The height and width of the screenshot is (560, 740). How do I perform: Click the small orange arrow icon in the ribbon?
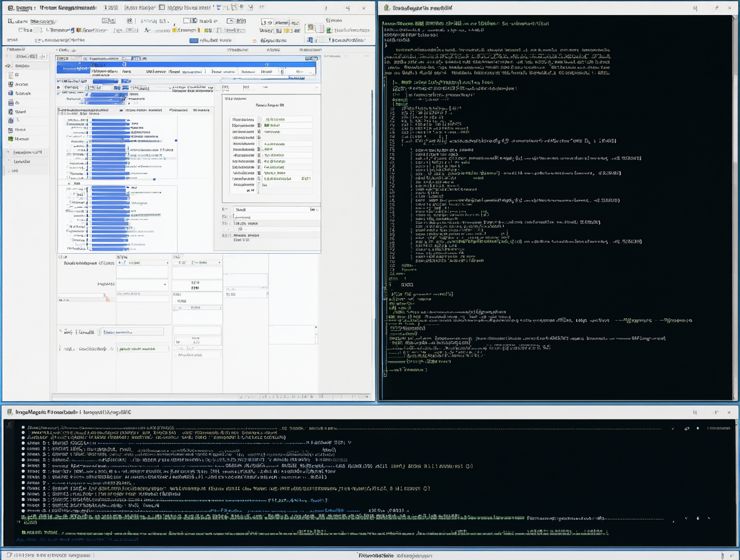pyautogui.click(x=254, y=41)
